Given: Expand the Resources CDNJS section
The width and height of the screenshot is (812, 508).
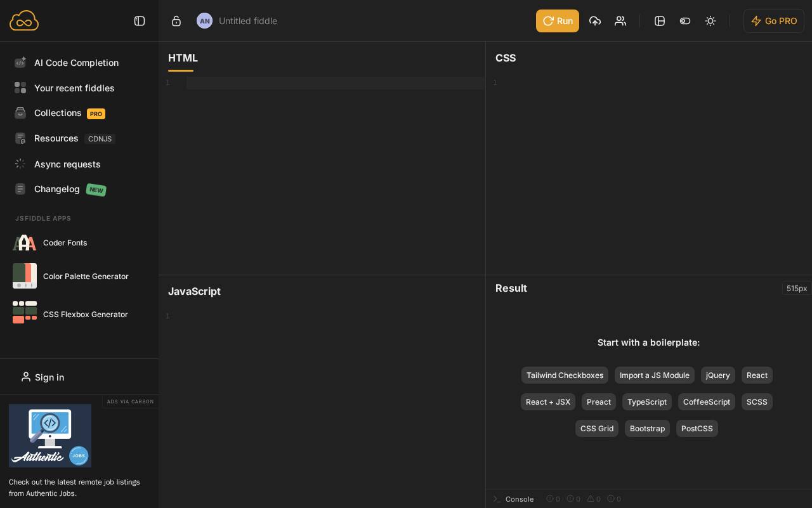Looking at the screenshot, I should (56, 138).
